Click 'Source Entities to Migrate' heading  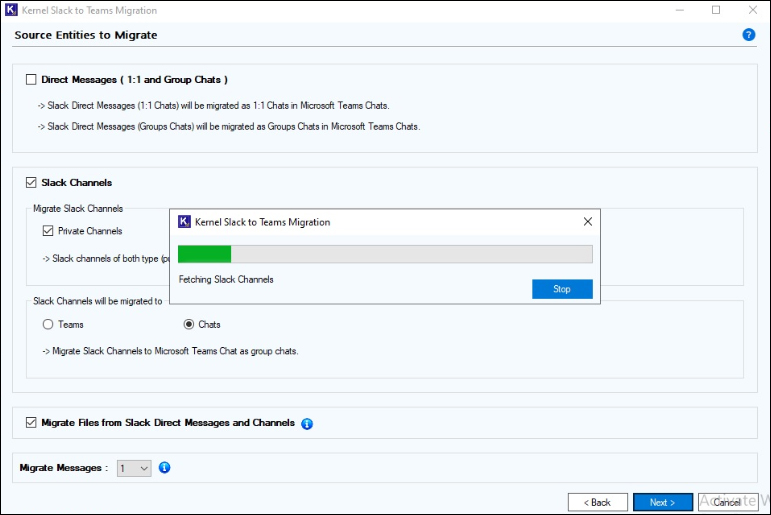click(x=86, y=35)
